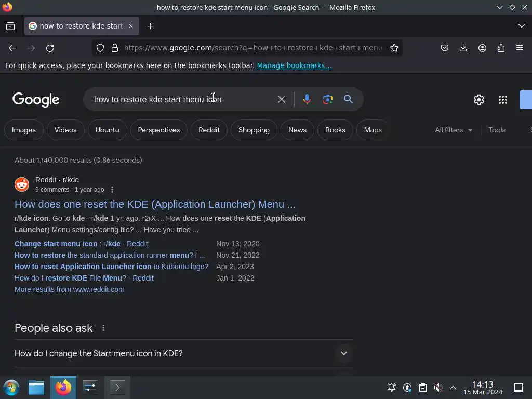
Task: Click the Firefox taskbar icon
Action: tap(63, 388)
